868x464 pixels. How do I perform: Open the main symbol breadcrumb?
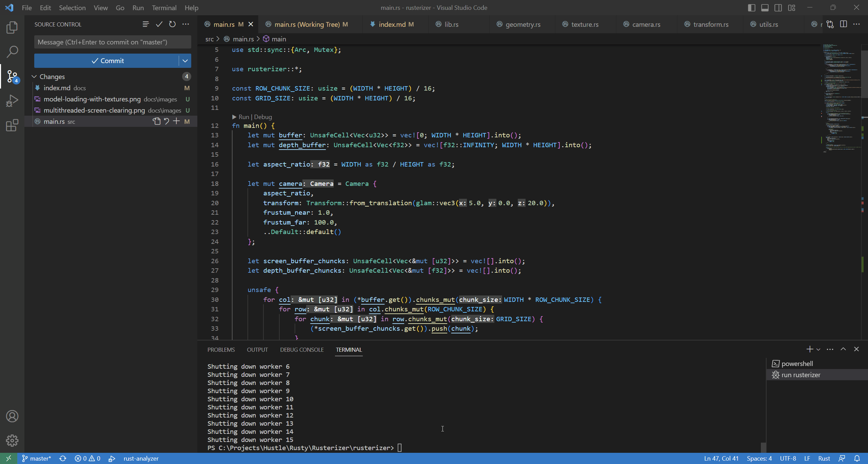coord(275,39)
